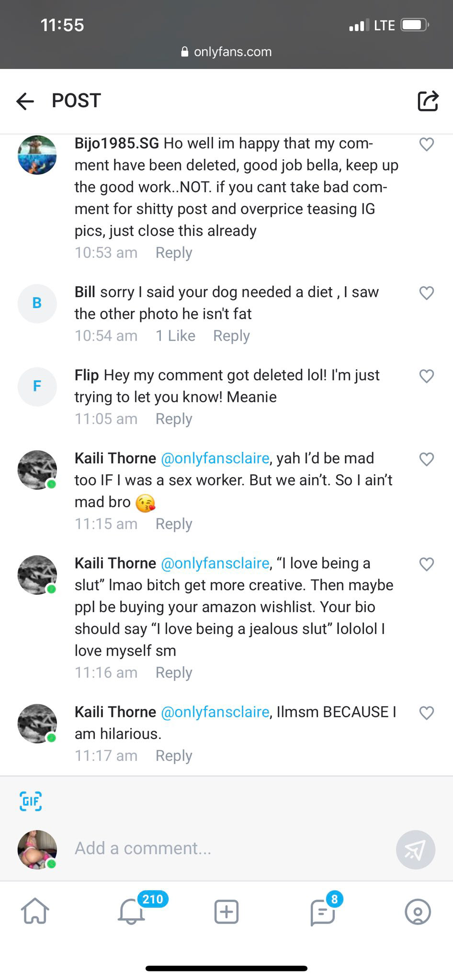Screen dimensions: 453x980
Task: Open the GIF picker
Action: 31,801
